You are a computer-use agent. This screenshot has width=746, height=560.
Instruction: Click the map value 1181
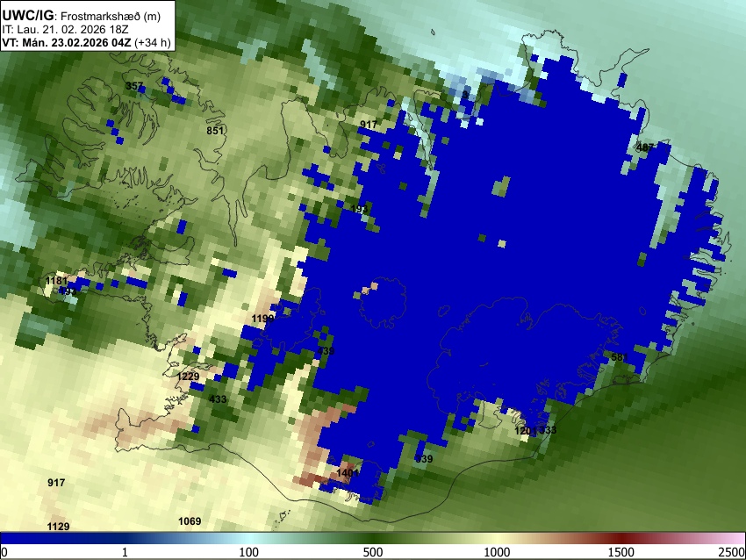(57, 281)
